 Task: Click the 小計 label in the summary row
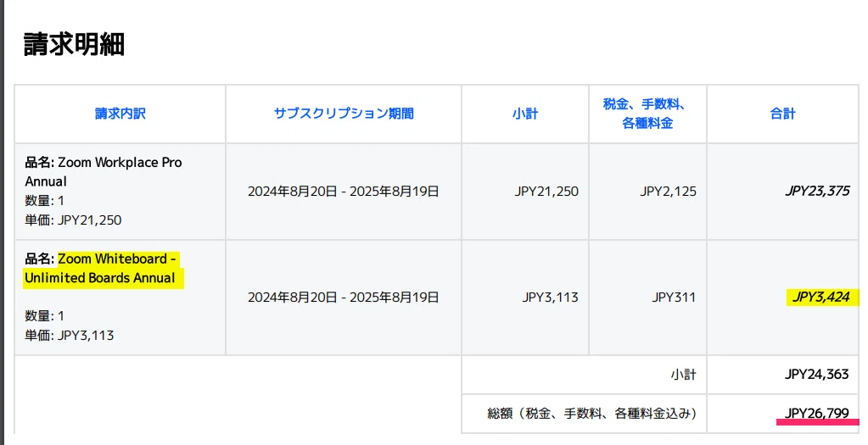(x=683, y=375)
